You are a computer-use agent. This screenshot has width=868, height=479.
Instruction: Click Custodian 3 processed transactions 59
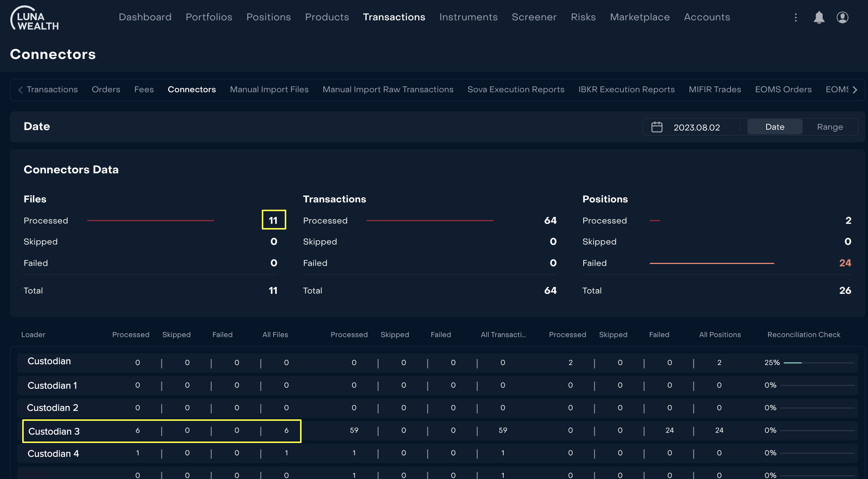click(x=354, y=430)
